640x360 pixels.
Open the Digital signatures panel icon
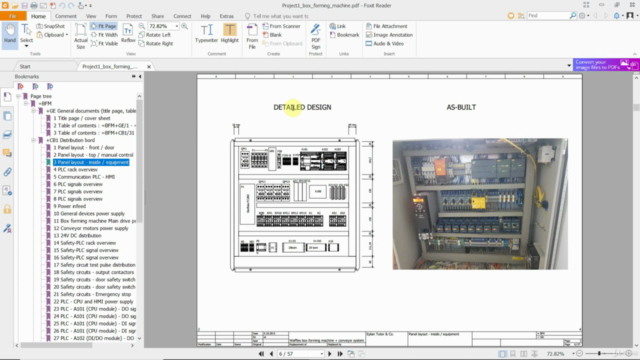click(x=7, y=228)
